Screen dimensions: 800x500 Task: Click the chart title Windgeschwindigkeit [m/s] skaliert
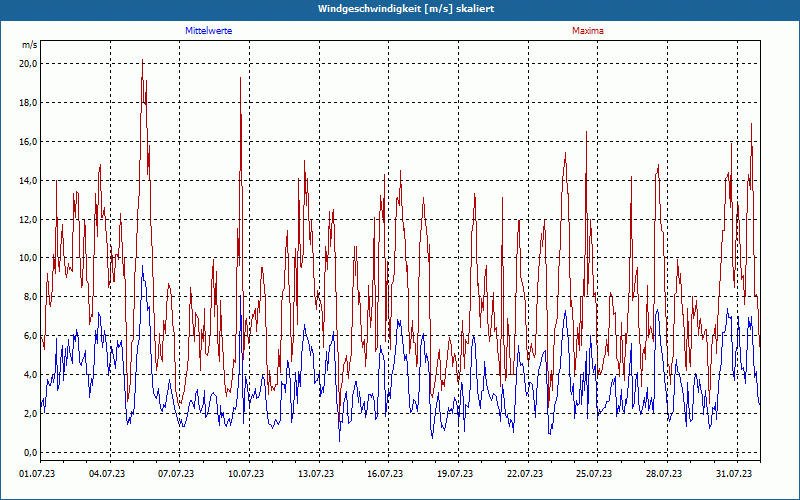406,9
